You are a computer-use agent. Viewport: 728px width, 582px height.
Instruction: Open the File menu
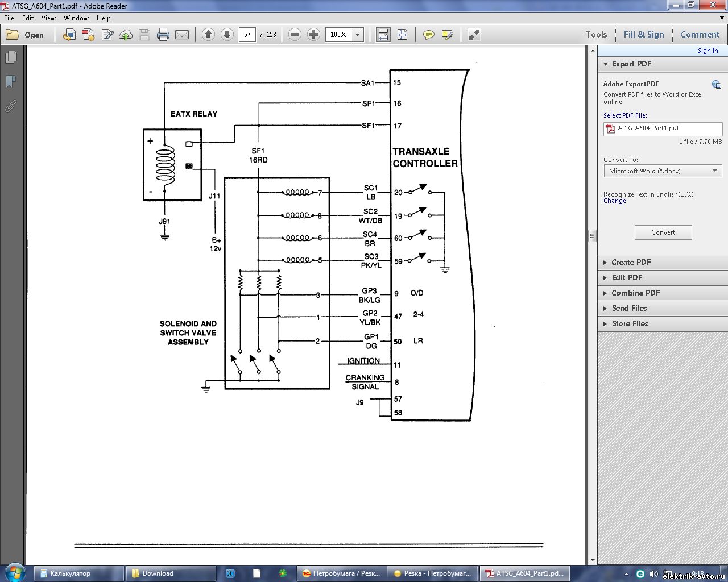tap(9, 18)
